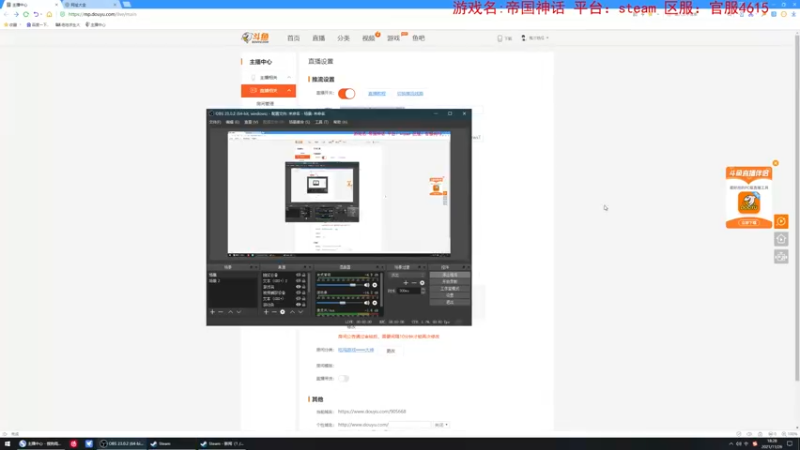This screenshot has width=800, height=450.
Task: Move scene up in OBS Scenes panel
Action: (x=230, y=312)
